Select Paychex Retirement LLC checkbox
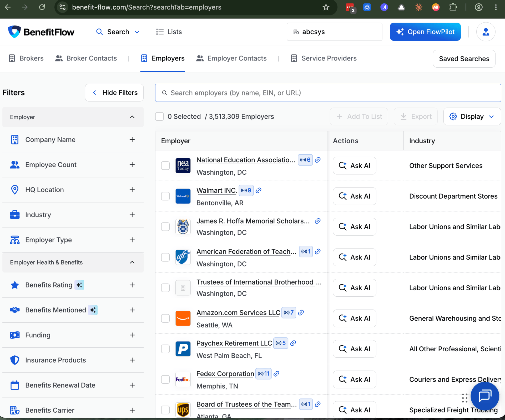This screenshot has height=420, width=505. 165,349
